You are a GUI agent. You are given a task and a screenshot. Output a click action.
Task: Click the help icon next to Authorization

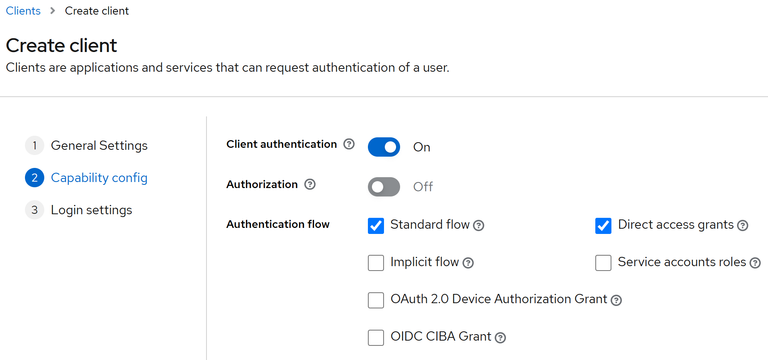point(310,185)
